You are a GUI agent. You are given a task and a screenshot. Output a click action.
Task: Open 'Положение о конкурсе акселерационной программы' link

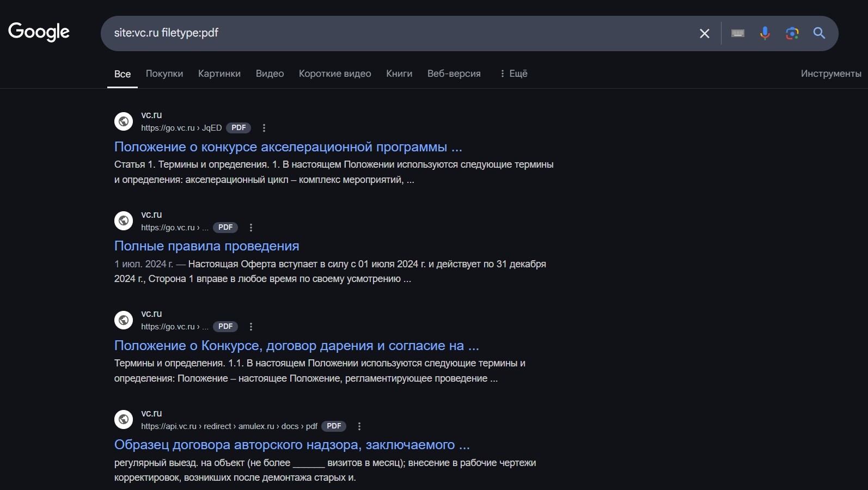click(x=288, y=147)
